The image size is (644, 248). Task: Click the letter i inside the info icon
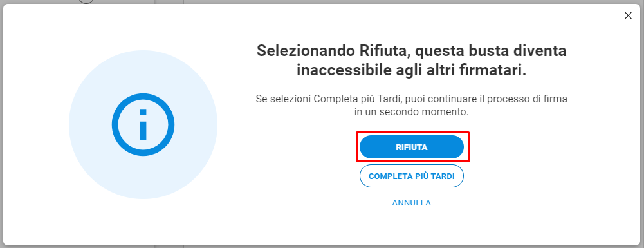click(x=143, y=124)
